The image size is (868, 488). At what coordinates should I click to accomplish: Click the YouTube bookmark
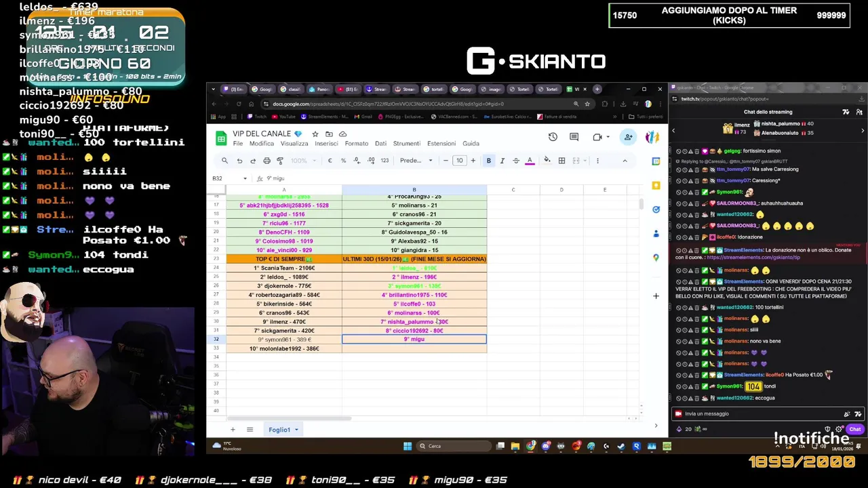click(283, 117)
